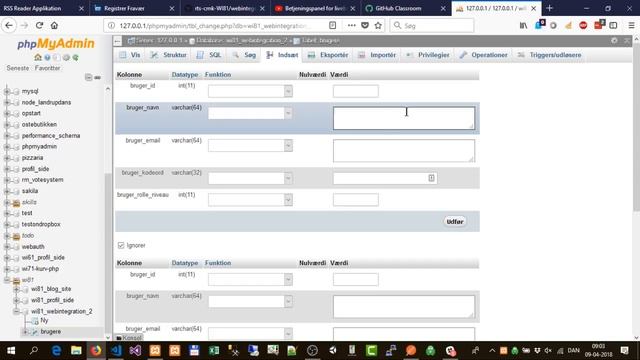Open phpMyAdmin settings gear in sidebar
The height and width of the screenshot is (360, 640).
click(66, 58)
